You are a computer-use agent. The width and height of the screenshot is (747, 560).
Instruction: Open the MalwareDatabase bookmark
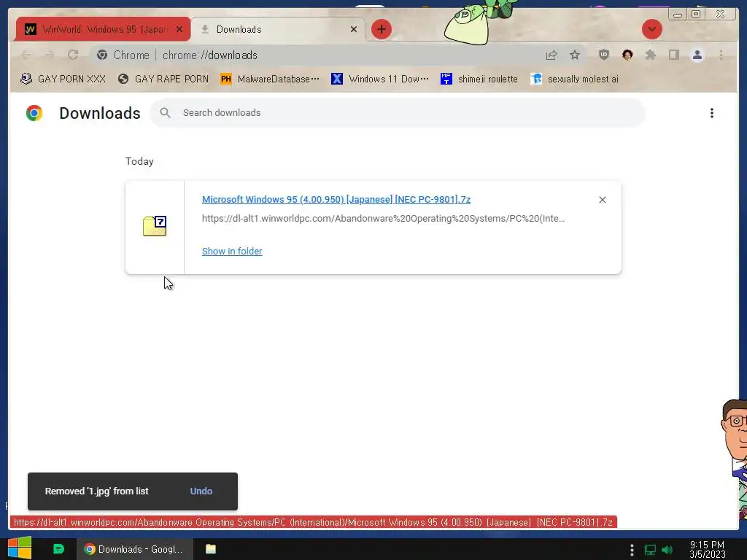(x=270, y=79)
